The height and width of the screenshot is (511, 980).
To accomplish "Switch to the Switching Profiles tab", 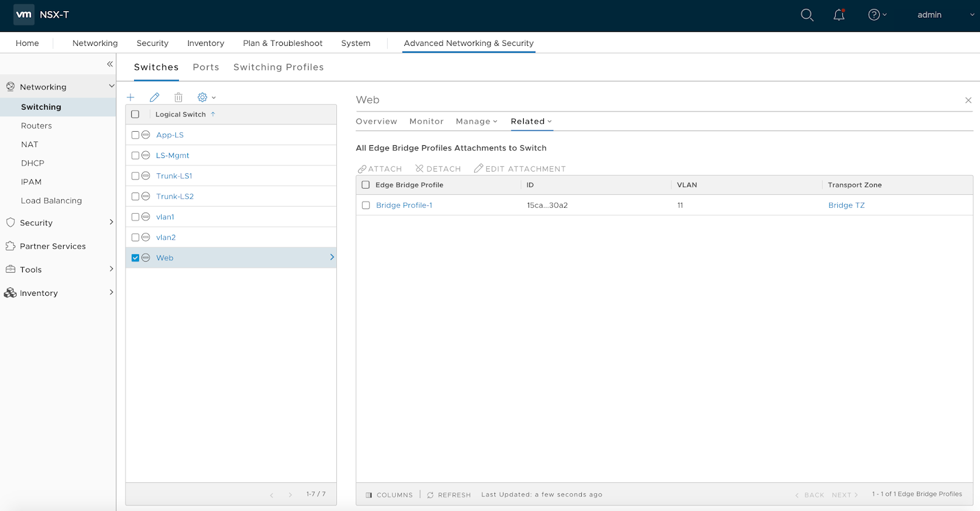I will pos(278,67).
